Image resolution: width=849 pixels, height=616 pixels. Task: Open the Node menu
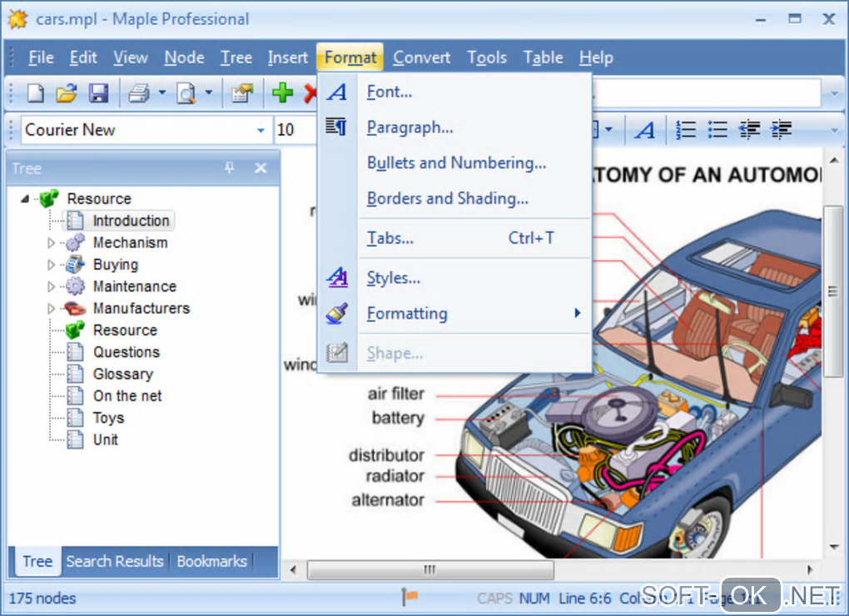[184, 57]
